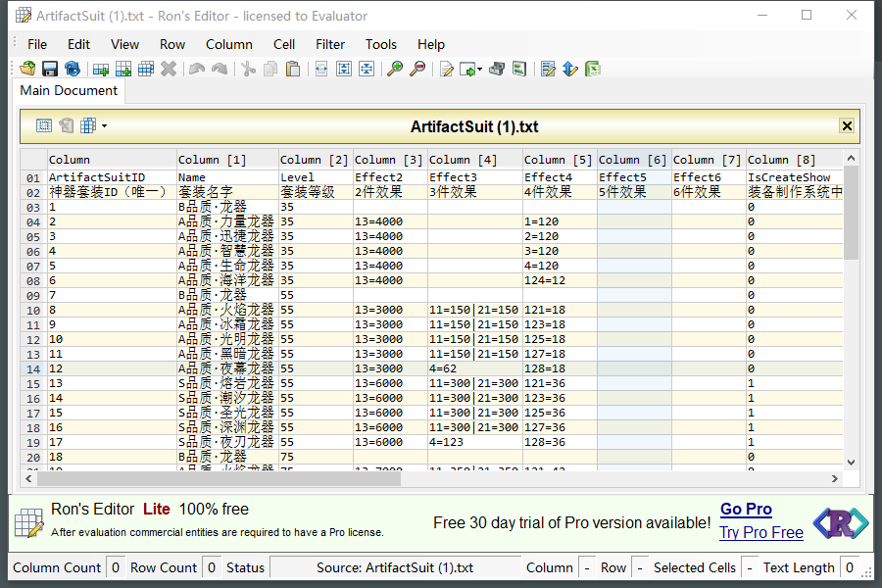Click the cell containing IsCreateShow

[x=794, y=177]
